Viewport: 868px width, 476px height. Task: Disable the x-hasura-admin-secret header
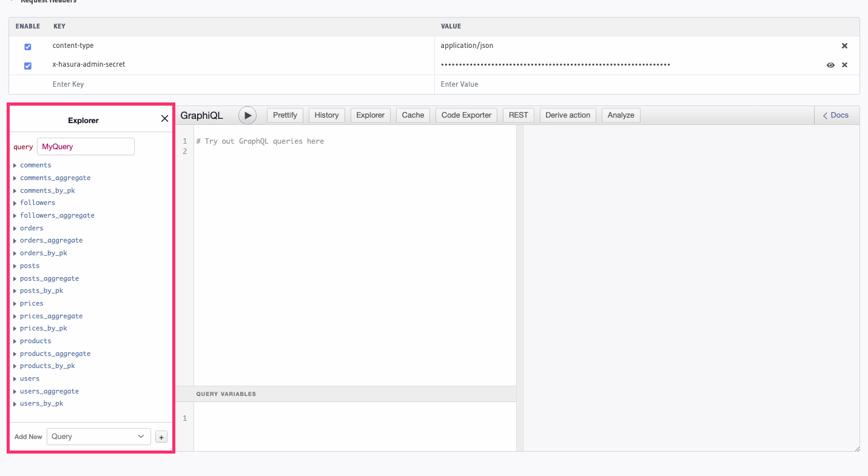pyautogui.click(x=27, y=65)
